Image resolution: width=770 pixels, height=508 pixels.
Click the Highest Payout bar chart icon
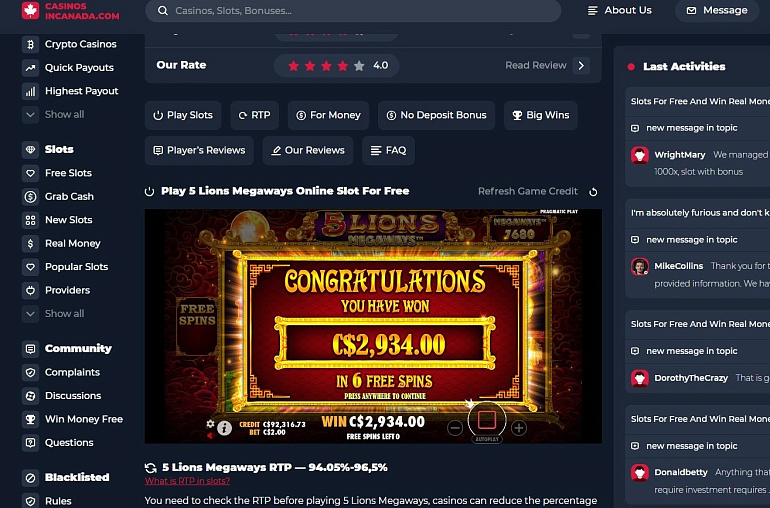coord(30,91)
